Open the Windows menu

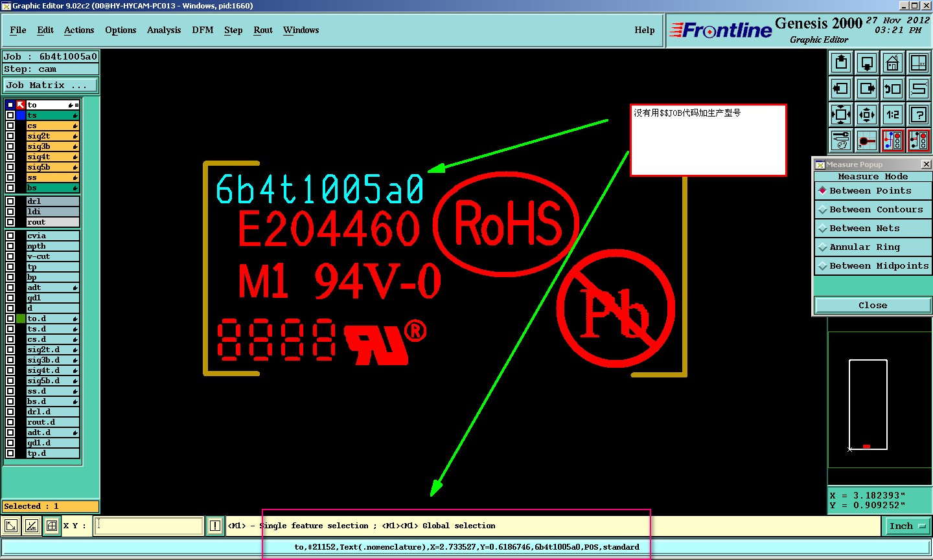tap(301, 30)
